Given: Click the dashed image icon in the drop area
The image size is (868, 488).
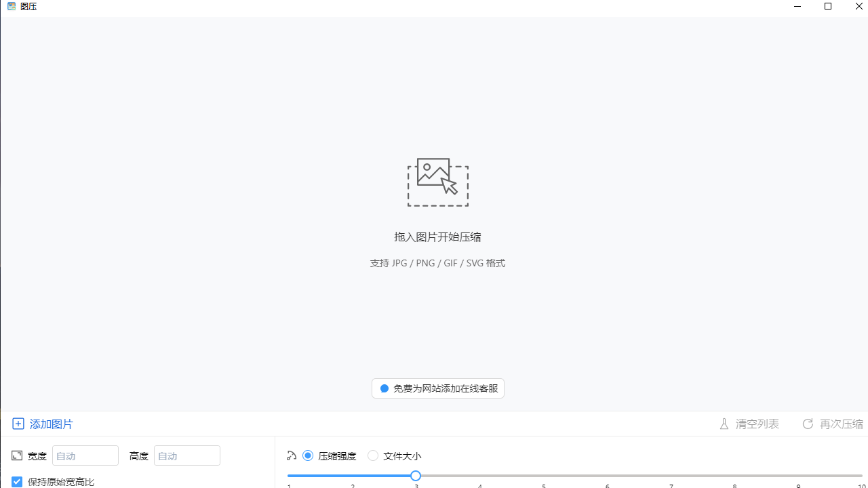Looking at the screenshot, I should (437, 182).
